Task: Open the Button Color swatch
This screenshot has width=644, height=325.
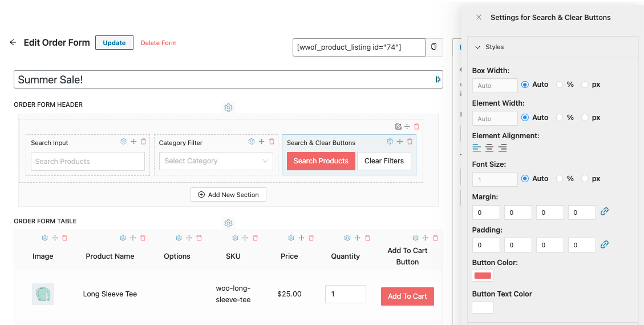Action: pyautogui.click(x=483, y=276)
